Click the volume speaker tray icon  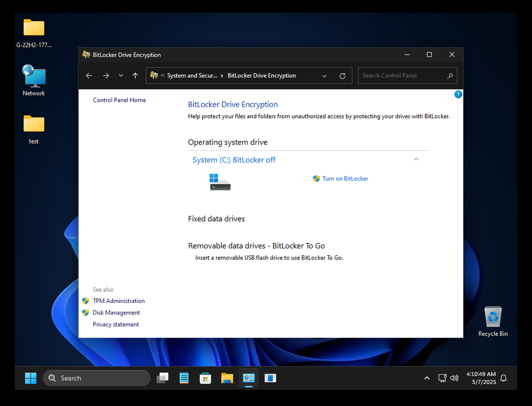pyautogui.click(x=454, y=378)
